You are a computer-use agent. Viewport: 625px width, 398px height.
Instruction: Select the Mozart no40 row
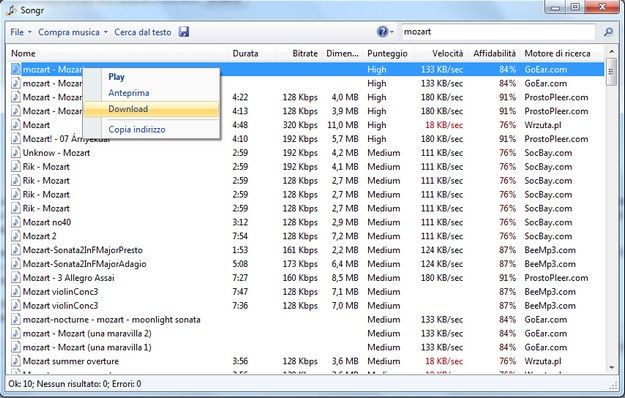[x=306, y=222]
